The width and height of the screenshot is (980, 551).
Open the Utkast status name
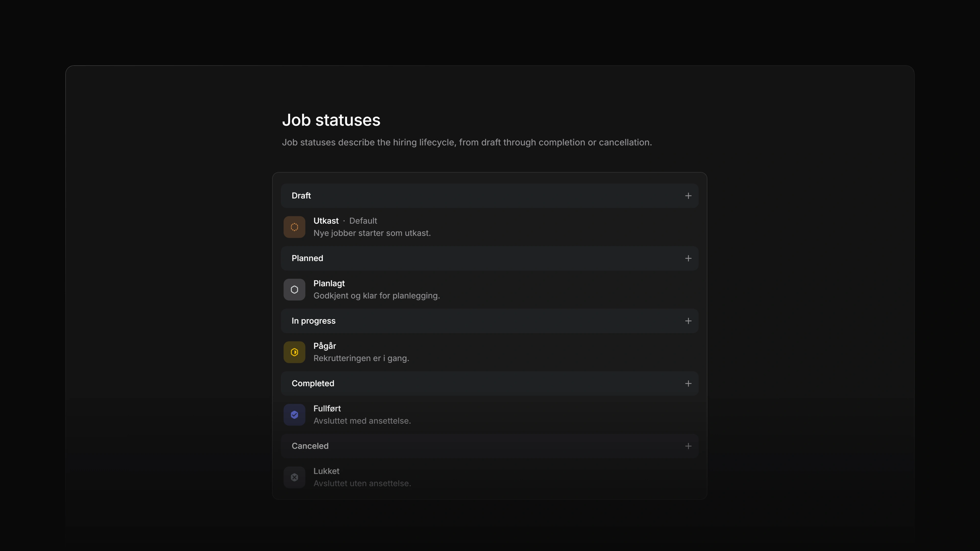pos(326,221)
